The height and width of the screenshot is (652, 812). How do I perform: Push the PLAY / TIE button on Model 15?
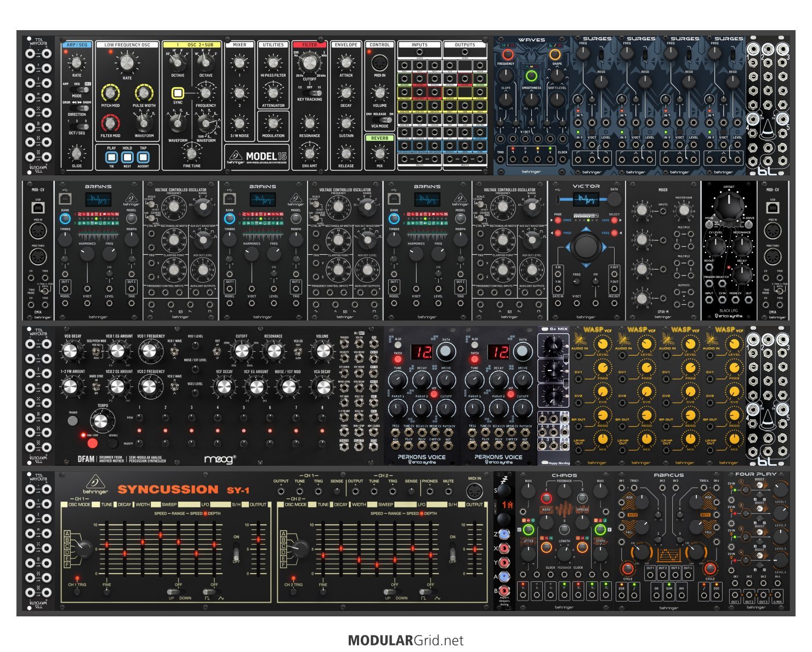111,157
